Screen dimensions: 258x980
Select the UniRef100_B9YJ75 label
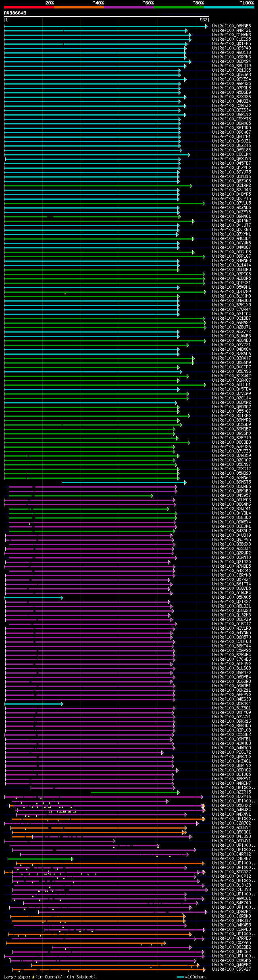231,172
